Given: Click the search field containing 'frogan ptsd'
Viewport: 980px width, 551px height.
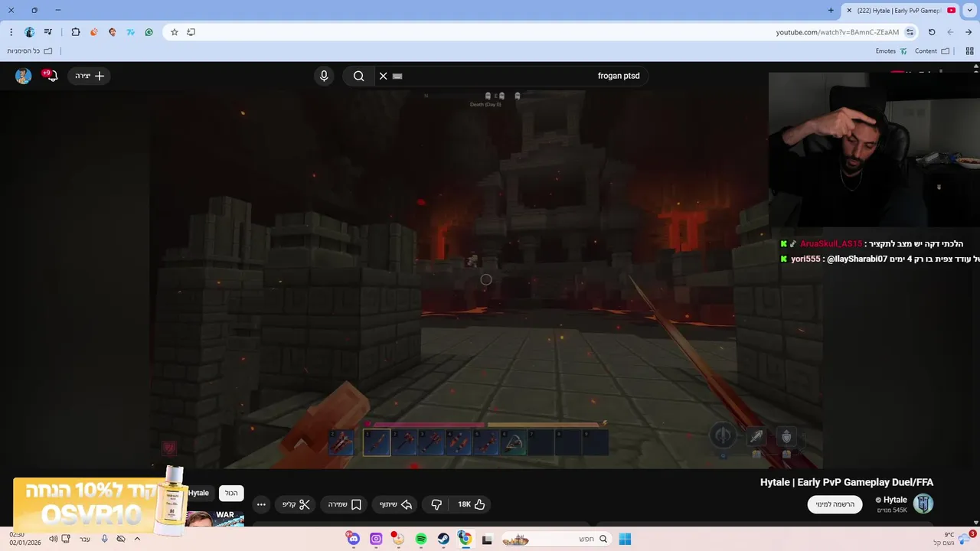Looking at the screenshot, I should tap(511, 76).
